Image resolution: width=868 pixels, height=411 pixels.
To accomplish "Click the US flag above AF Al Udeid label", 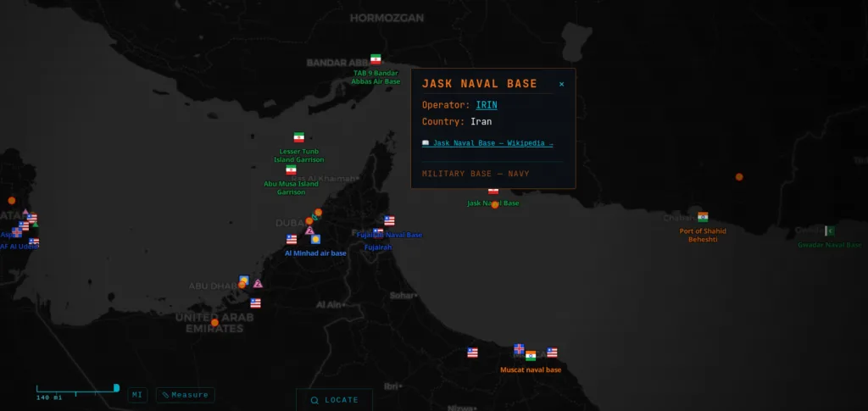I will 34,242.
